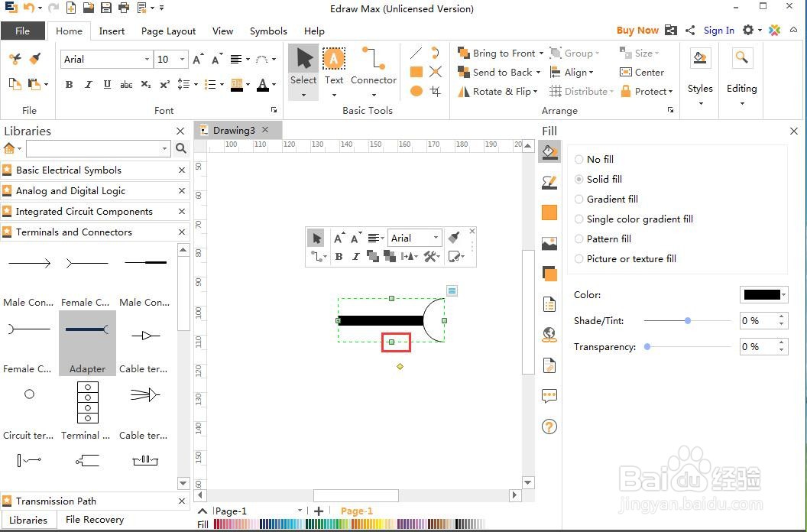Open the Transmission Path library header
Image resolution: width=807 pixels, height=532 pixels.
(96, 501)
